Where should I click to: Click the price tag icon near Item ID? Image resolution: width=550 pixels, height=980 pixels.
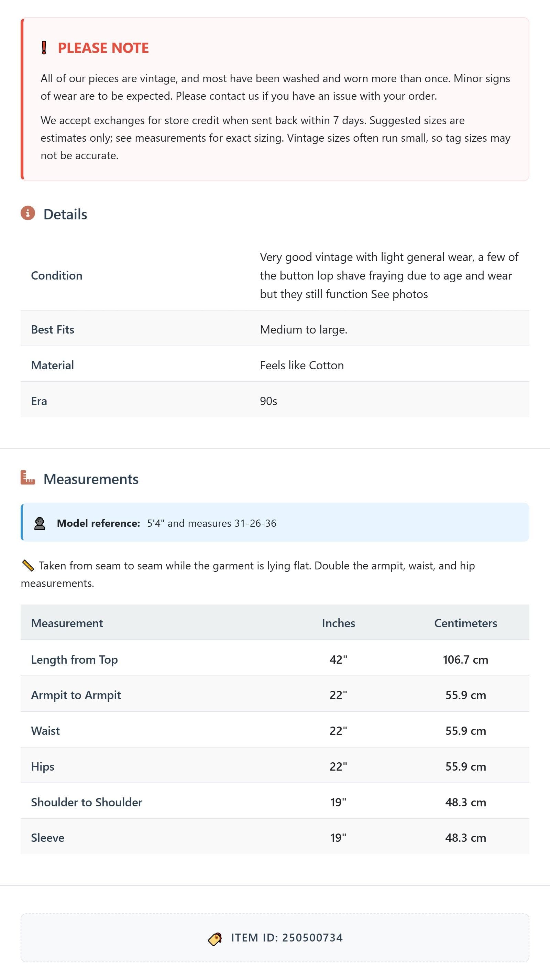(215, 938)
